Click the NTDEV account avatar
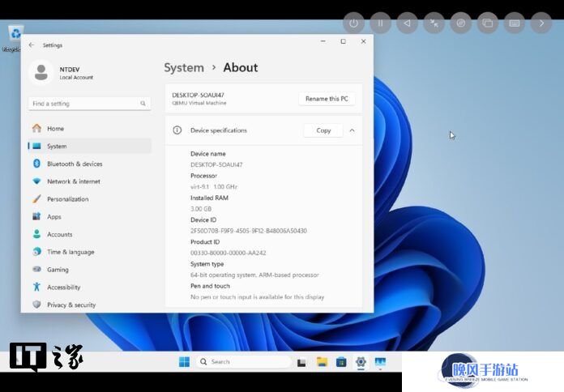The width and height of the screenshot is (564, 392). pyautogui.click(x=41, y=72)
